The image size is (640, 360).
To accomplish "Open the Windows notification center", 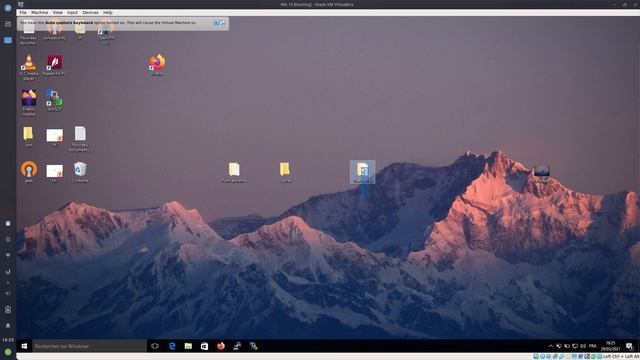I will [x=629, y=346].
